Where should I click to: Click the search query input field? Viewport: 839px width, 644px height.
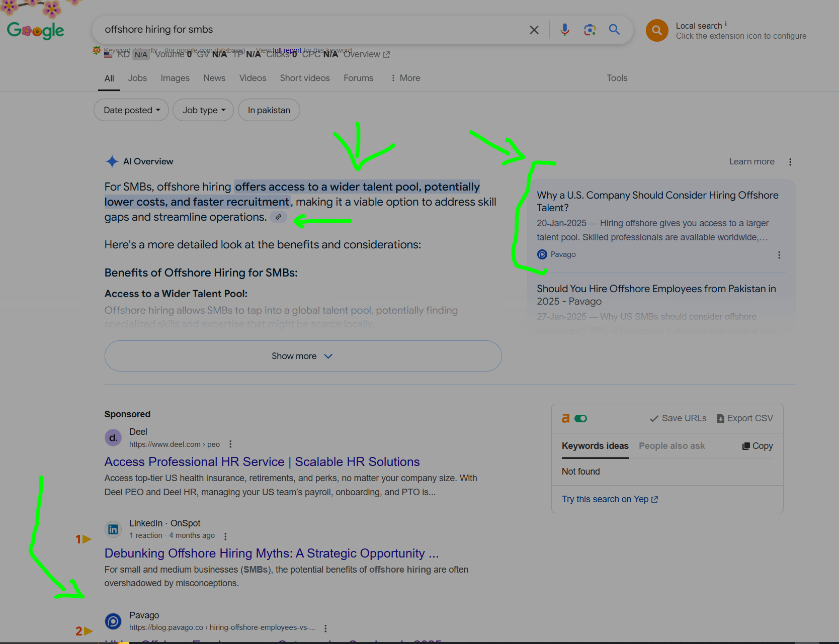click(x=312, y=30)
